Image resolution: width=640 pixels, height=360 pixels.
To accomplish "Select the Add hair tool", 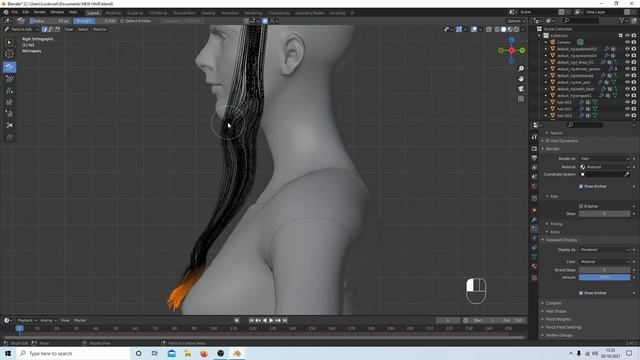I will pyautogui.click(x=9, y=90).
